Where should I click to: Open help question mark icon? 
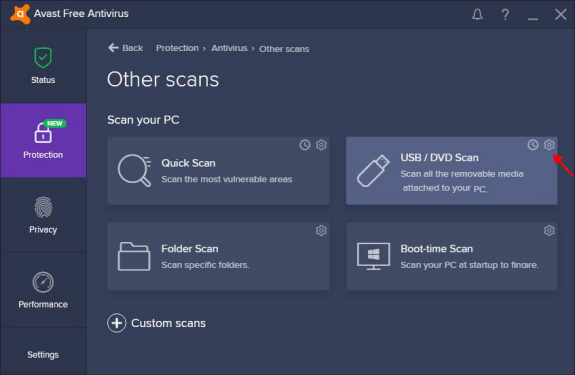505,14
